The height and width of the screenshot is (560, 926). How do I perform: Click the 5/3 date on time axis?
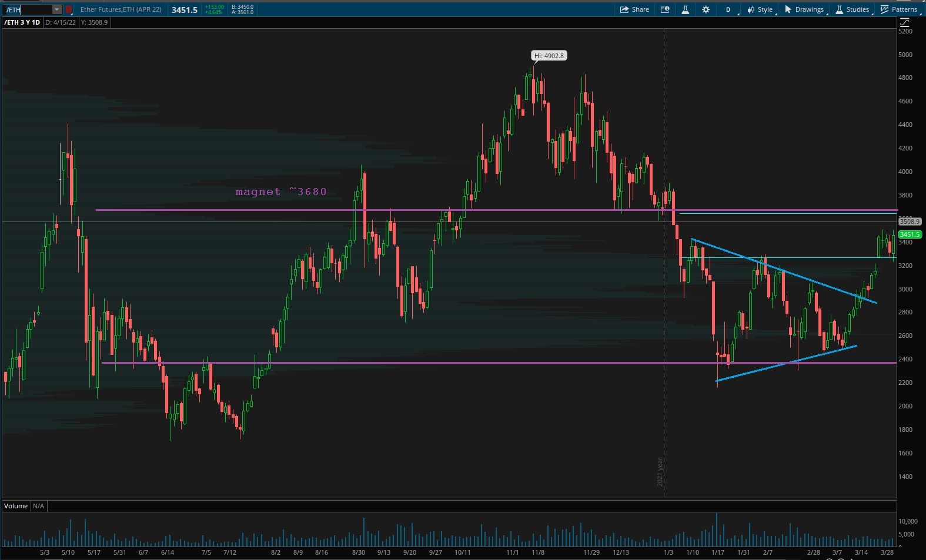click(x=45, y=552)
